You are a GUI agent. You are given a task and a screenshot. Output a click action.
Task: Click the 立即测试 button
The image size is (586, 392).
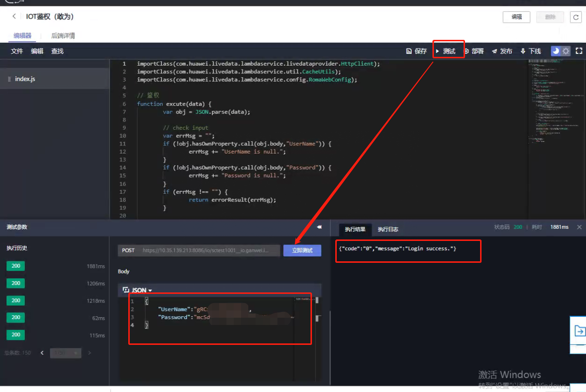[x=302, y=251]
